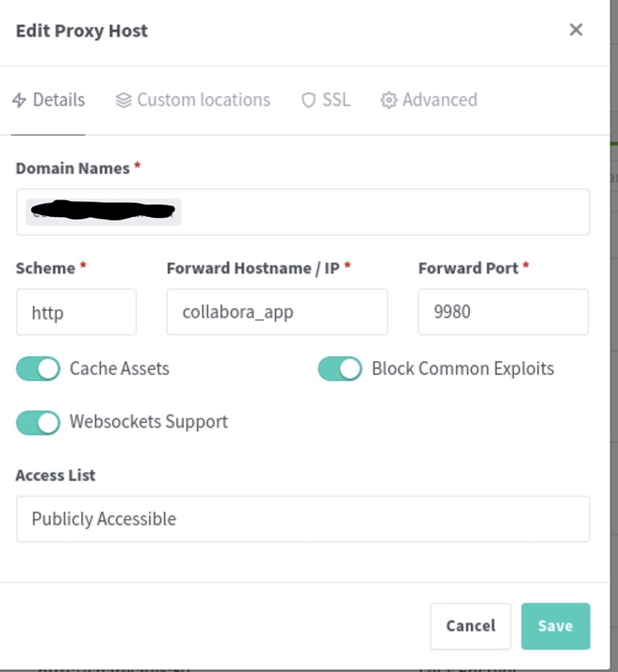
Task: Expand the Access List selector
Action: coord(303,519)
